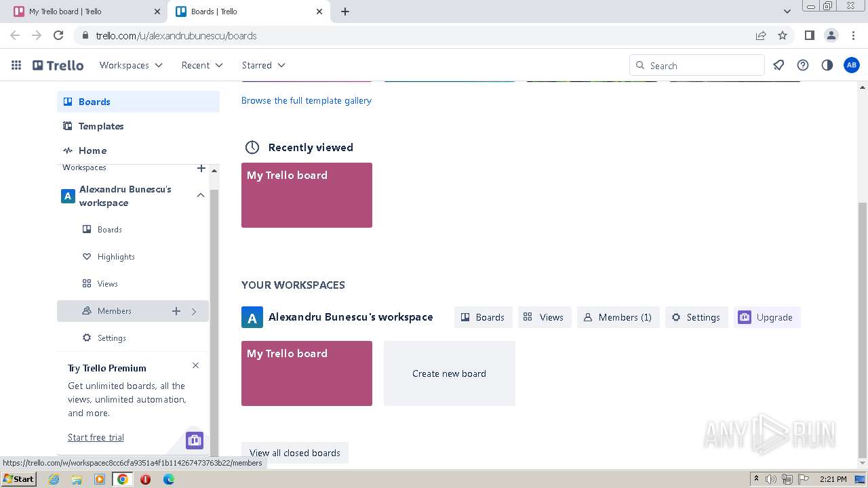868x488 pixels.
Task: Open workspace Settings sidebar item
Action: click(x=133, y=338)
